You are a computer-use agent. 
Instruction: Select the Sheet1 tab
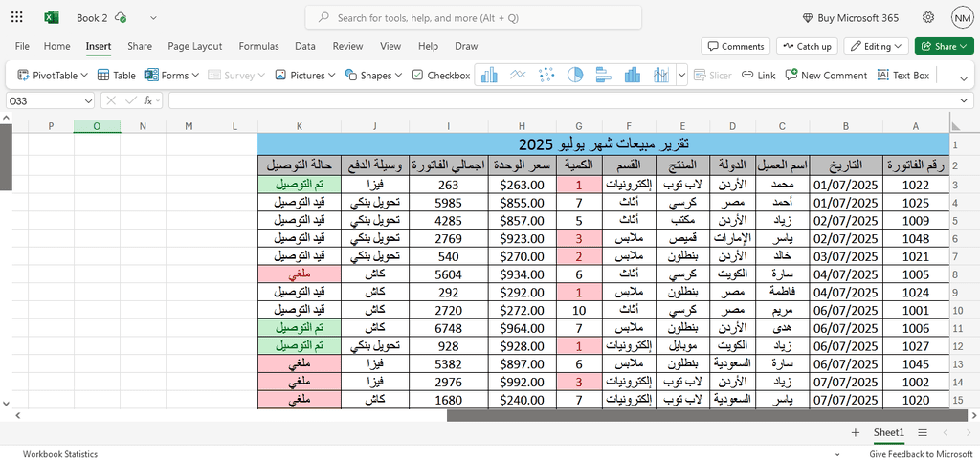(889, 432)
